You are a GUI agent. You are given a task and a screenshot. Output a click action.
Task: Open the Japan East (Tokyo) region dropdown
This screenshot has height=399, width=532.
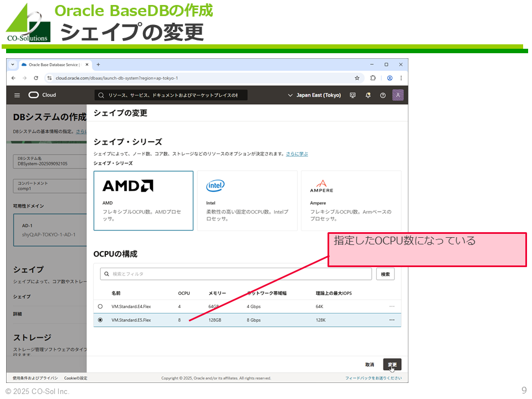(314, 95)
